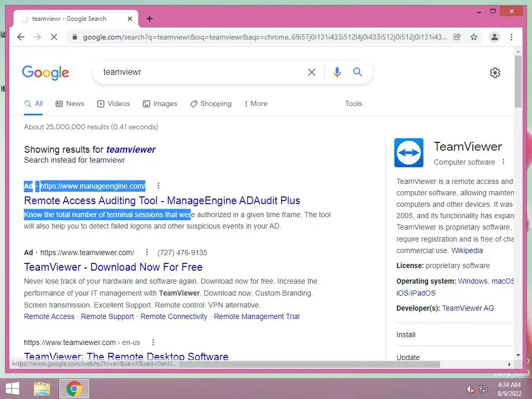
Task: Open Remote Management Trial sitelink
Action: (257, 316)
